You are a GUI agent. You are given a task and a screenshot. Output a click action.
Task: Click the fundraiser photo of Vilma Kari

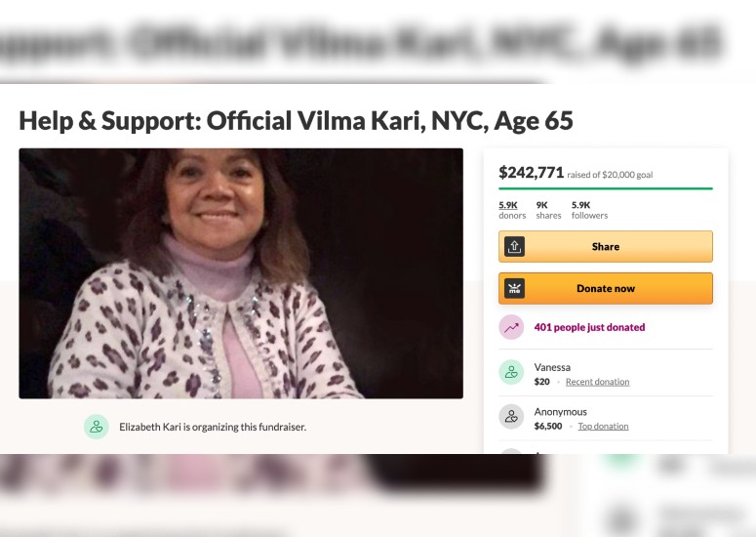[241, 273]
